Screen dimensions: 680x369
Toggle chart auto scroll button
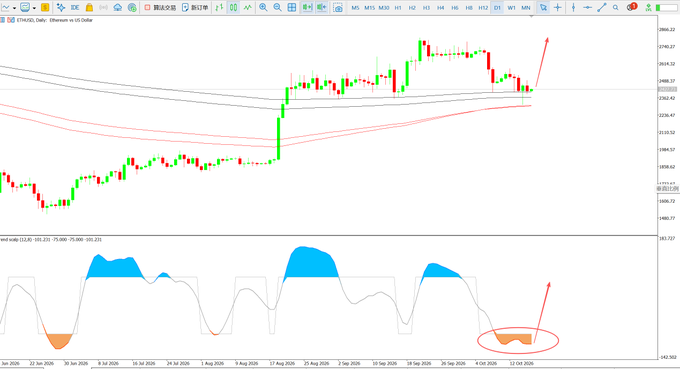pyautogui.click(x=307, y=7)
